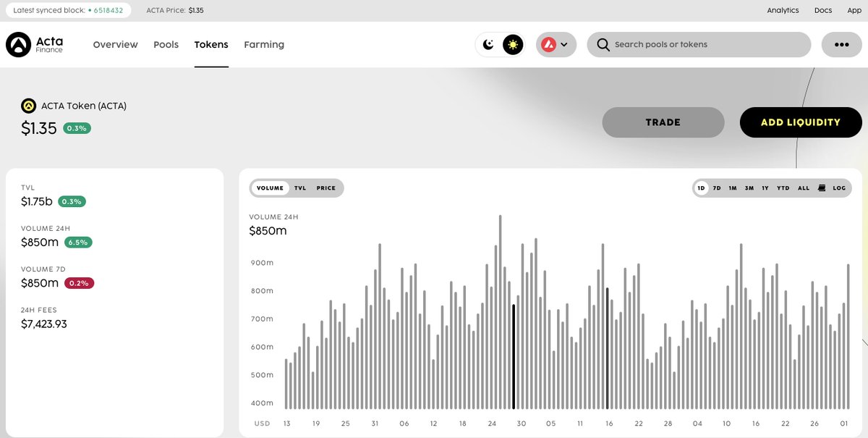Open the three-dots more menu
Image resolution: width=868 pixels, height=438 pixels.
tap(841, 45)
